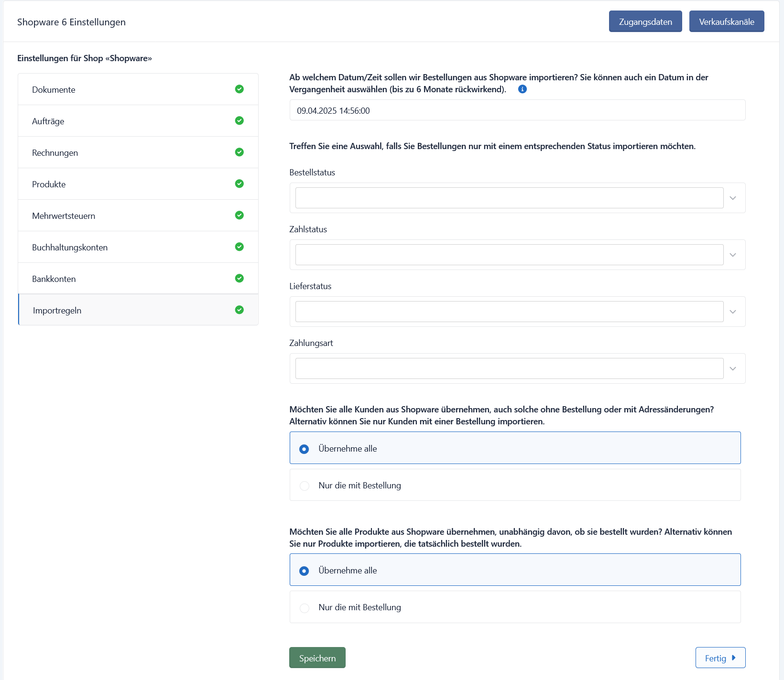This screenshot has height=680, width=784.
Task: Click the info icon beside import date question
Action: (523, 89)
